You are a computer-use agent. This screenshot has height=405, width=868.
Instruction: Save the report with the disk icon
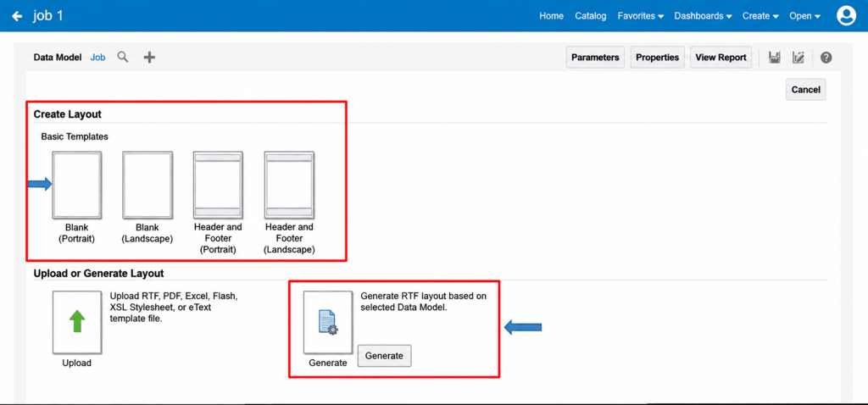coord(775,58)
